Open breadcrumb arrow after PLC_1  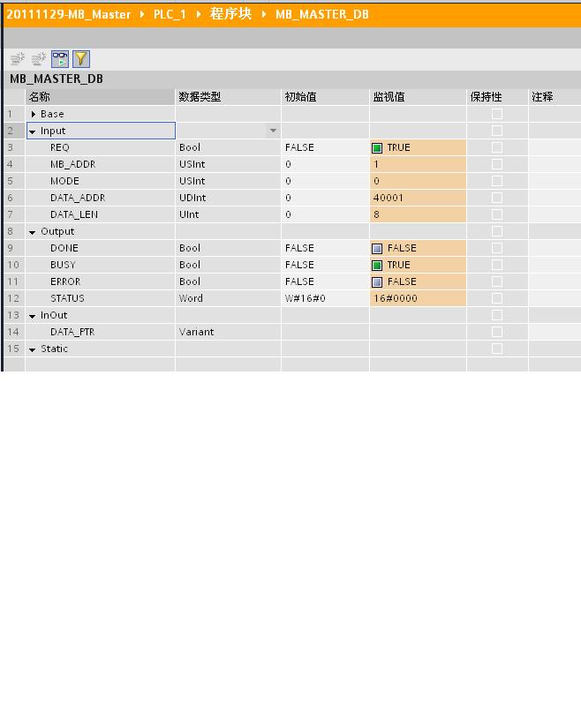click(199, 14)
